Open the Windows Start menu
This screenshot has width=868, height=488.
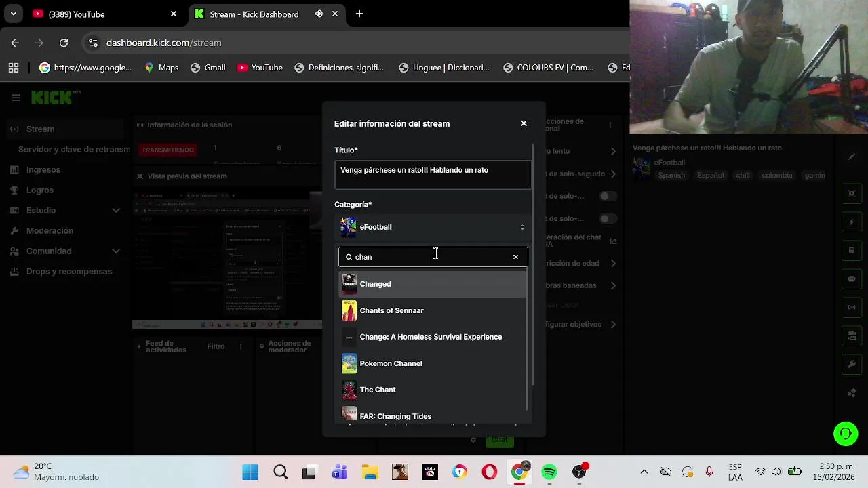[x=250, y=472]
